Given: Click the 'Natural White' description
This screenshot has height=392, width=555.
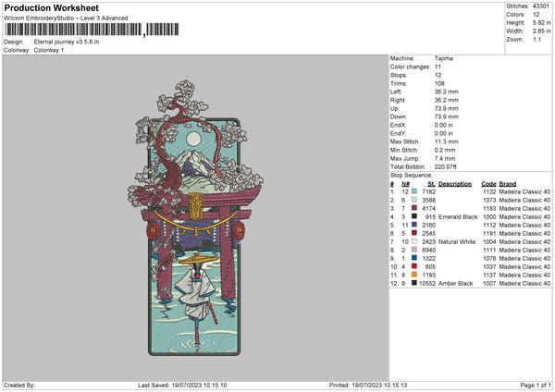Looking at the screenshot, I should point(457,242).
